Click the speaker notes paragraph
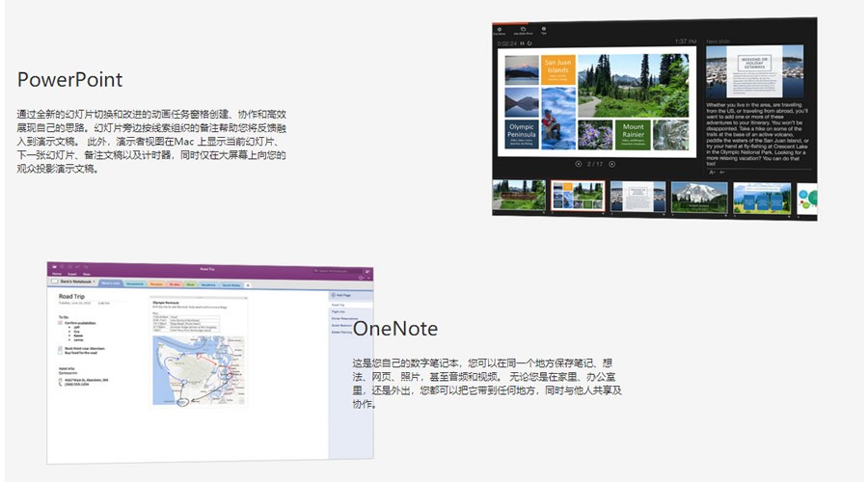The image size is (868, 482). (757, 134)
